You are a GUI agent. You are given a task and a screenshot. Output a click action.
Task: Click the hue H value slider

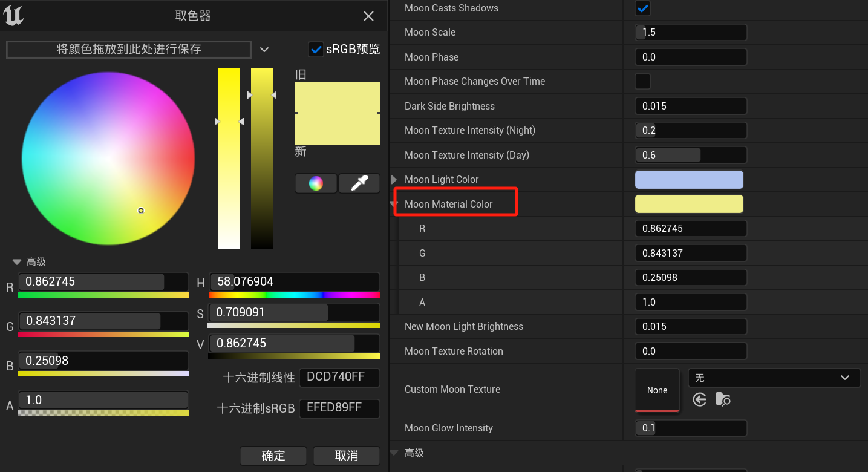click(x=295, y=281)
